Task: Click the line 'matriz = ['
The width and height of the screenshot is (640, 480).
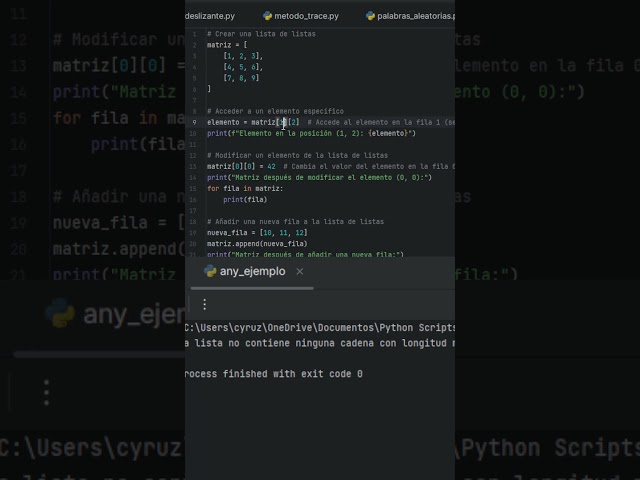Action: 227,45
